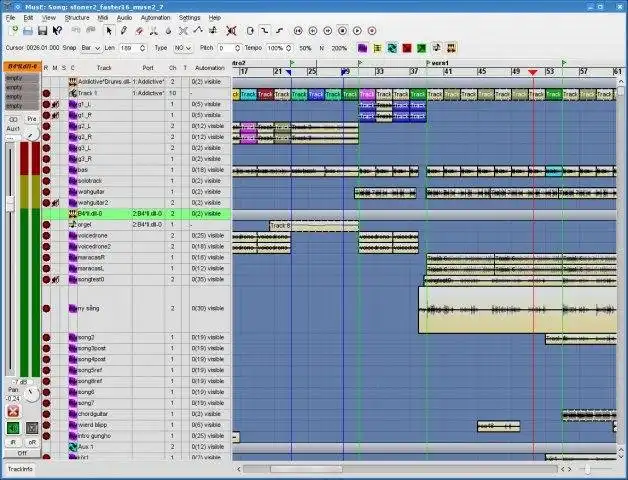This screenshot has height=480, width=628.
Task: Open the iR input routing button
Action: coord(13,442)
